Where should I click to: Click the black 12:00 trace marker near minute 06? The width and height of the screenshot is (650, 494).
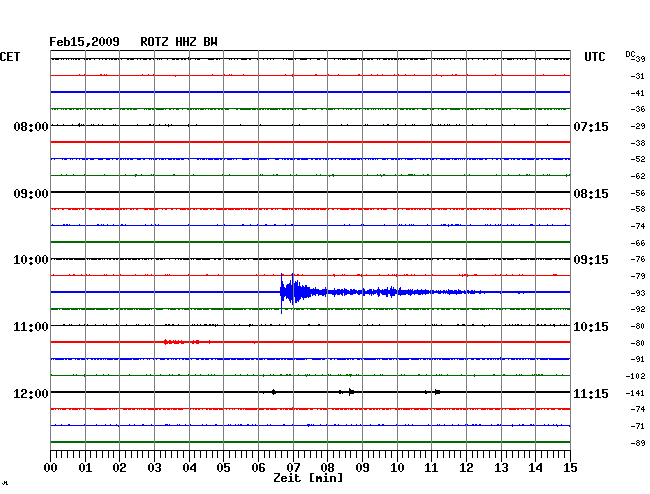point(274,392)
